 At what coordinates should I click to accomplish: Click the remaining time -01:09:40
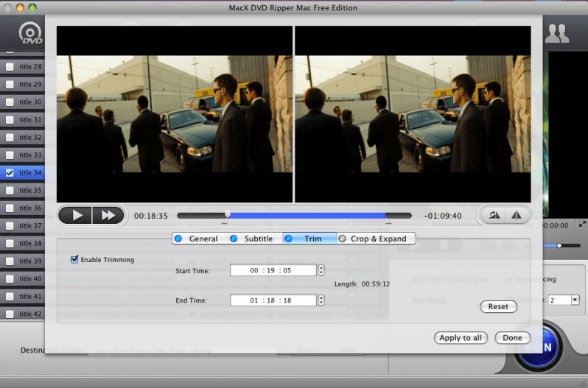[x=443, y=216]
